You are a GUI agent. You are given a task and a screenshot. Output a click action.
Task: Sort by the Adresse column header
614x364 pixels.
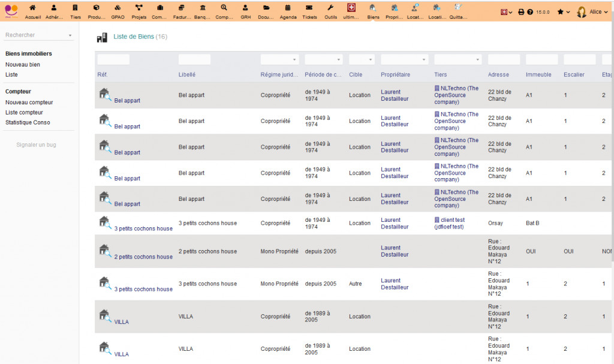click(498, 74)
